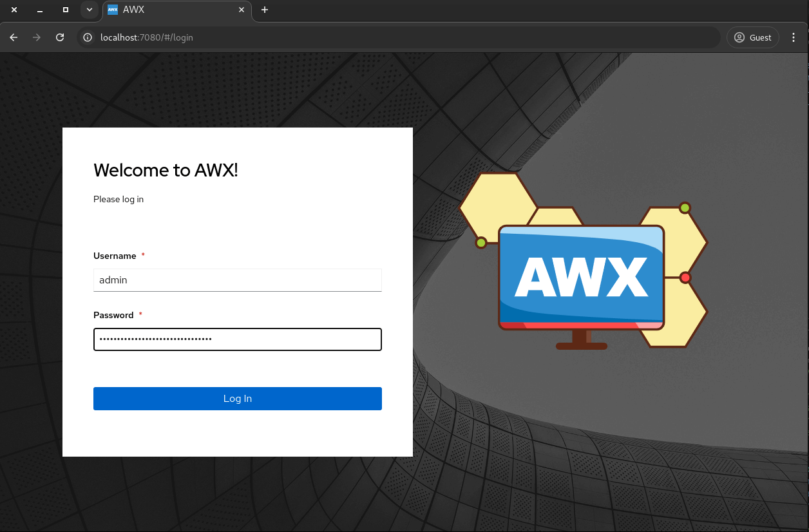Expand the browser profile menu via Guest button
Screen dimensions: 809x532
click(x=752, y=37)
